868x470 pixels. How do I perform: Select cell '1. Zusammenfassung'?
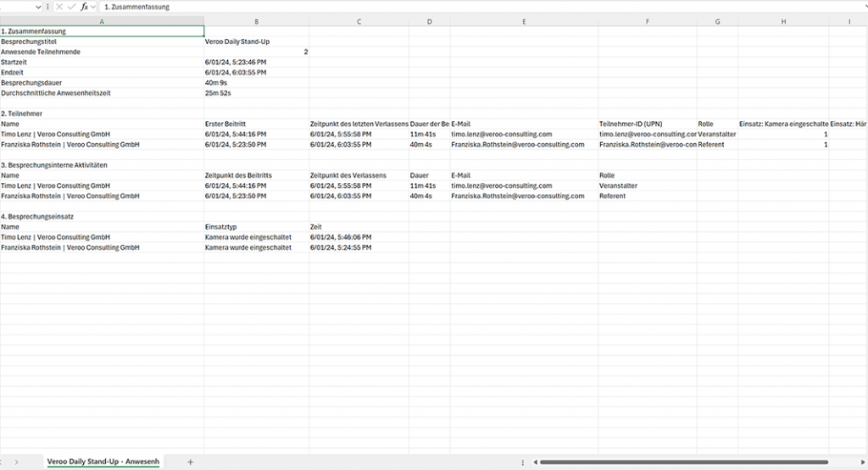point(102,31)
